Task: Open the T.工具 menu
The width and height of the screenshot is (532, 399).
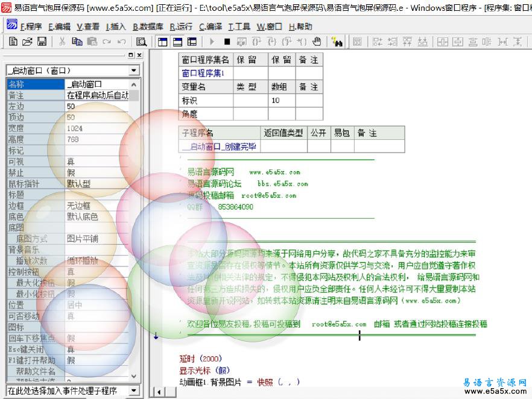Action: 239,27
